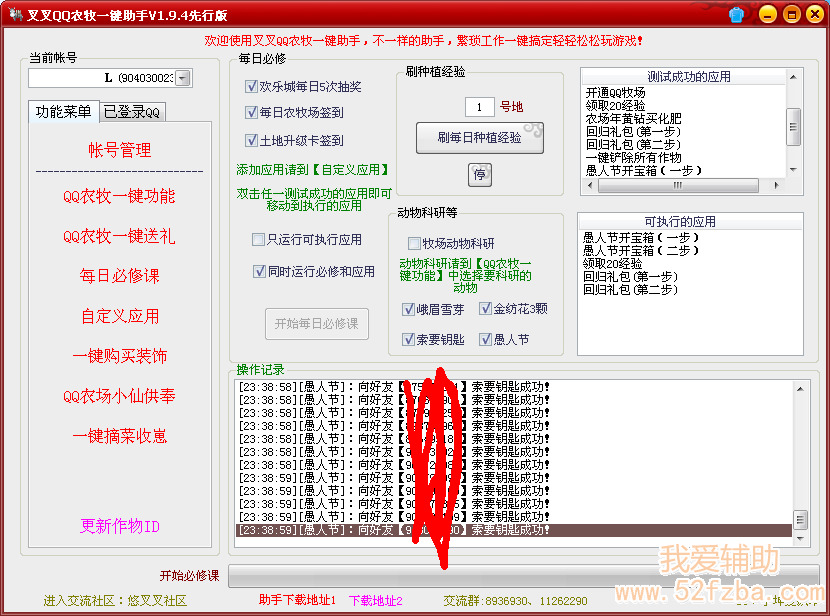Click 下载地址2 link
Screen dimensions: 830x616
[x=376, y=601]
